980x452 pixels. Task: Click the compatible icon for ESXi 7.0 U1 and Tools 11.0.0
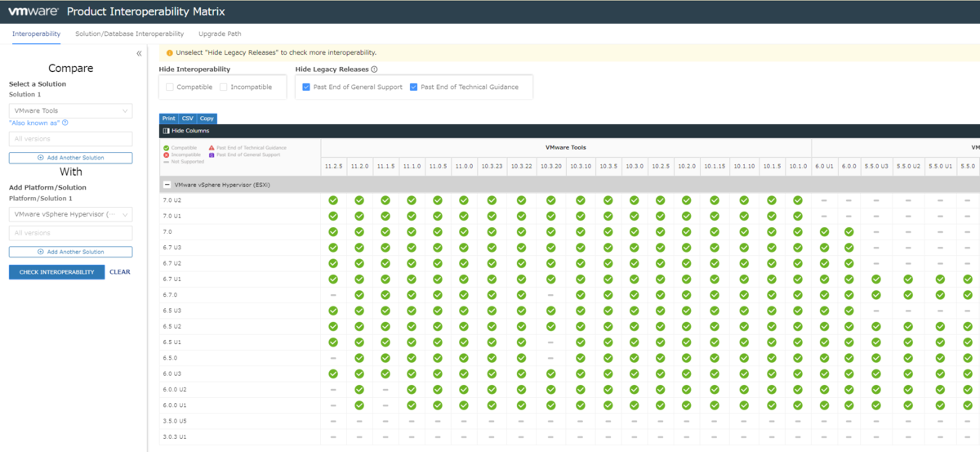(464, 216)
